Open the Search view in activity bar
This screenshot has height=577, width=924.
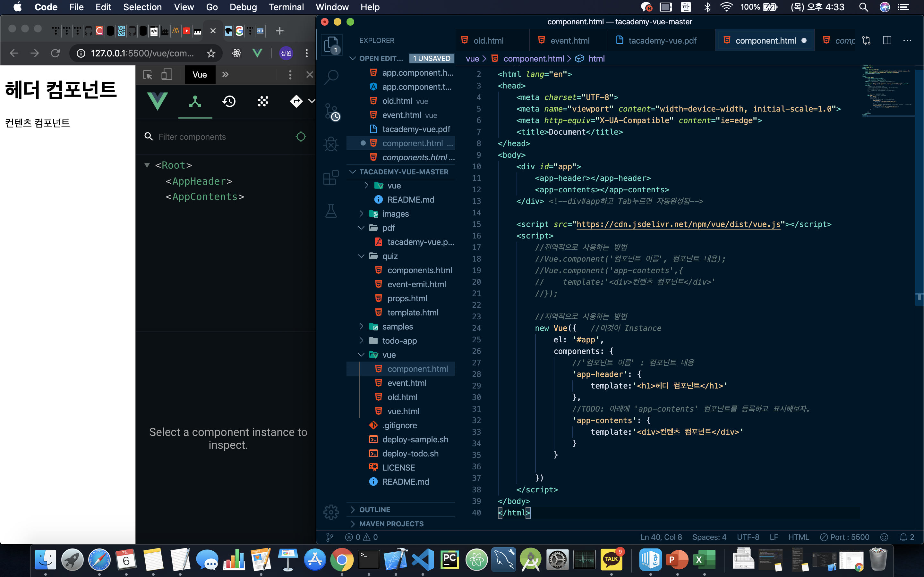coord(331,77)
